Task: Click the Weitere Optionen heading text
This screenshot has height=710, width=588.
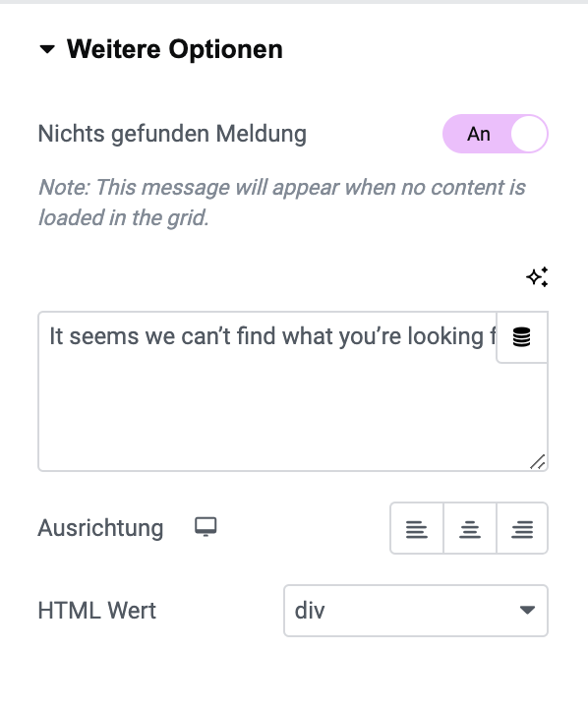Action: click(175, 49)
